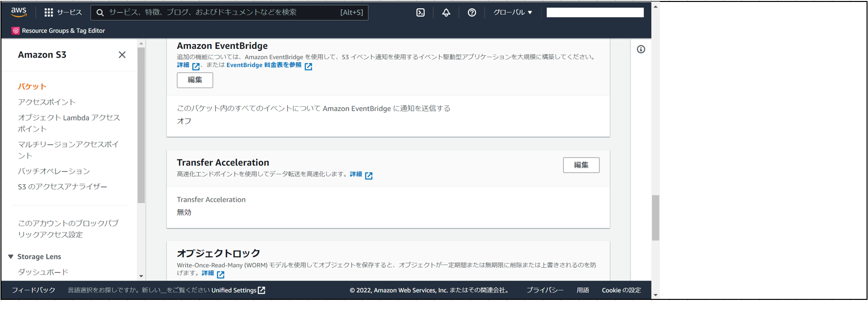
Task: Click the オブジェクトロック heading
Action: pos(218,253)
